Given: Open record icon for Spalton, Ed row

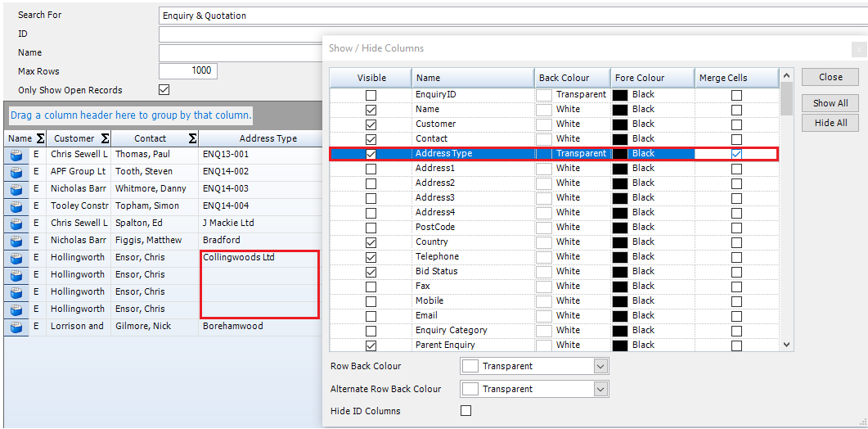Looking at the screenshot, I should (16, 224).
